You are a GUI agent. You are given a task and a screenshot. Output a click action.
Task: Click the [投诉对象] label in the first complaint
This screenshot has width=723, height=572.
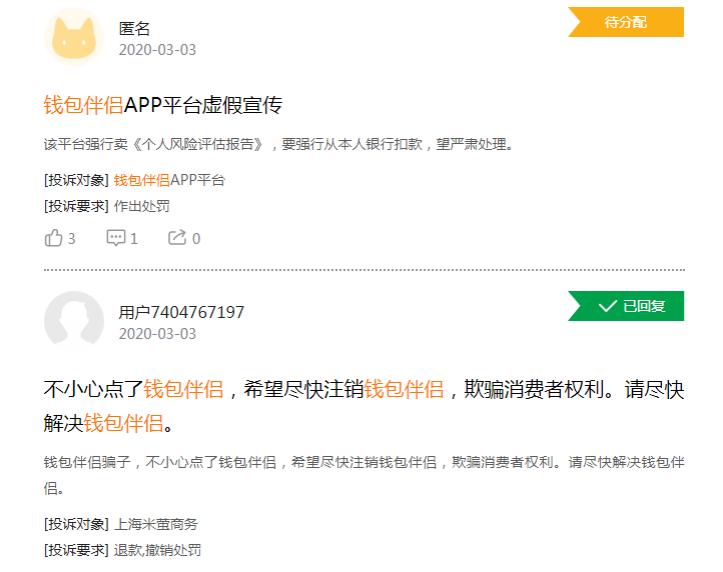pyautogui.click(x=77, y=180)
